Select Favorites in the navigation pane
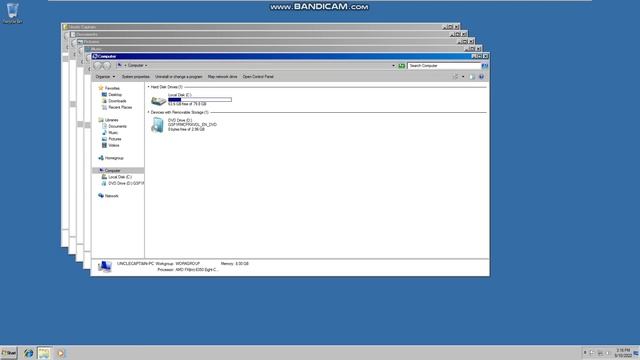 point(112,88)
